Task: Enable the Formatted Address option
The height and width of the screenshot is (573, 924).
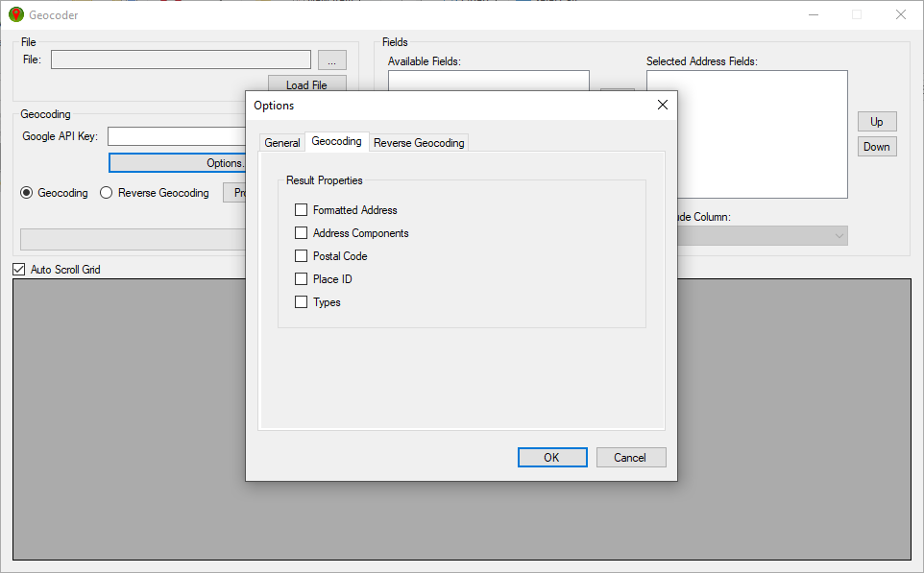Action: click(x=301, y=209)
